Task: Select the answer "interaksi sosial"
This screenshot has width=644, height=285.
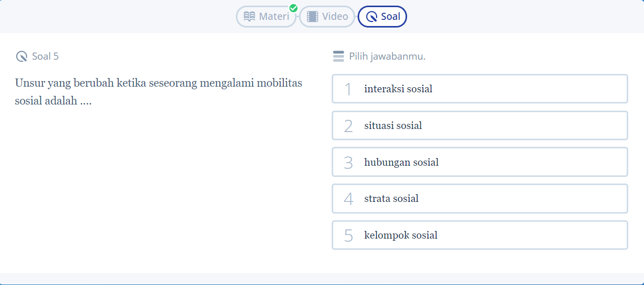Action: click(x=398, y=89)
